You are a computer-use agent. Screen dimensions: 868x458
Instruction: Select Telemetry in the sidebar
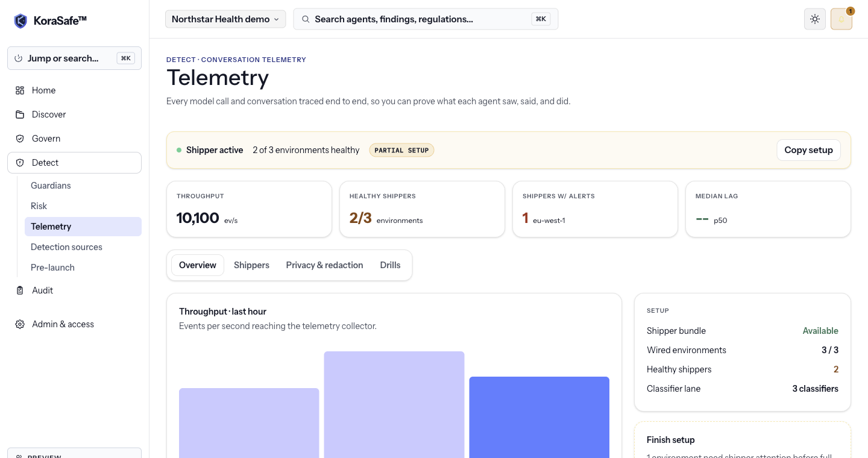83,227
